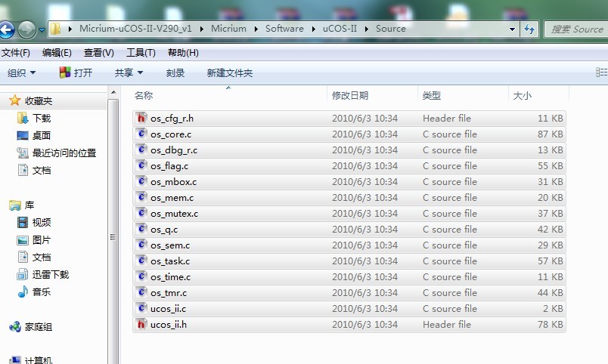Select the ucos_ii.h header file icon
The image size is (608, 364).
point(141,324)
